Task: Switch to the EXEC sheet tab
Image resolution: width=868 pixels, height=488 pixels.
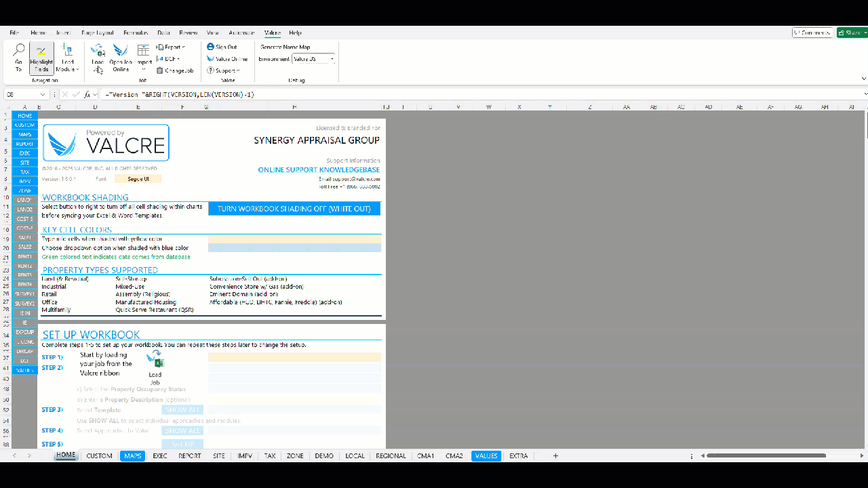Action: [x=160, y=456]
